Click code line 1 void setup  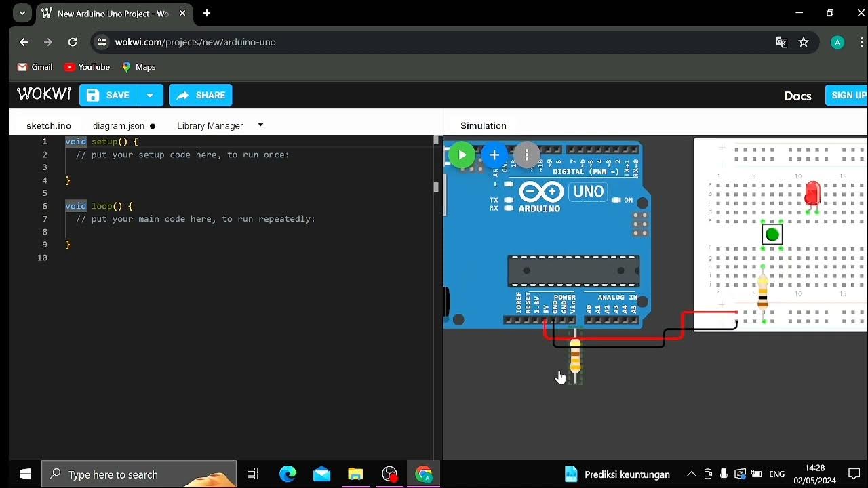click(x=101, y=142)
